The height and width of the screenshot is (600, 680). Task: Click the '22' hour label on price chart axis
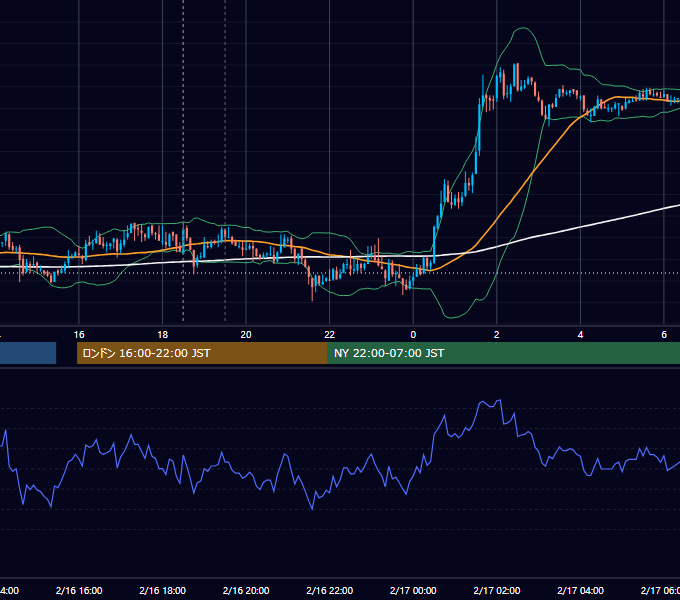(x=330, y=335)
